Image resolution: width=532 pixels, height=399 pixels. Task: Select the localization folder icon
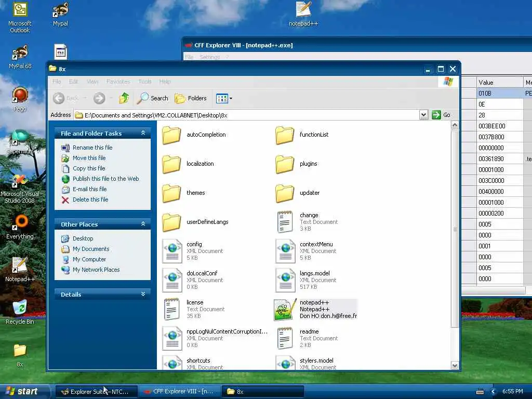pos(171,164)
